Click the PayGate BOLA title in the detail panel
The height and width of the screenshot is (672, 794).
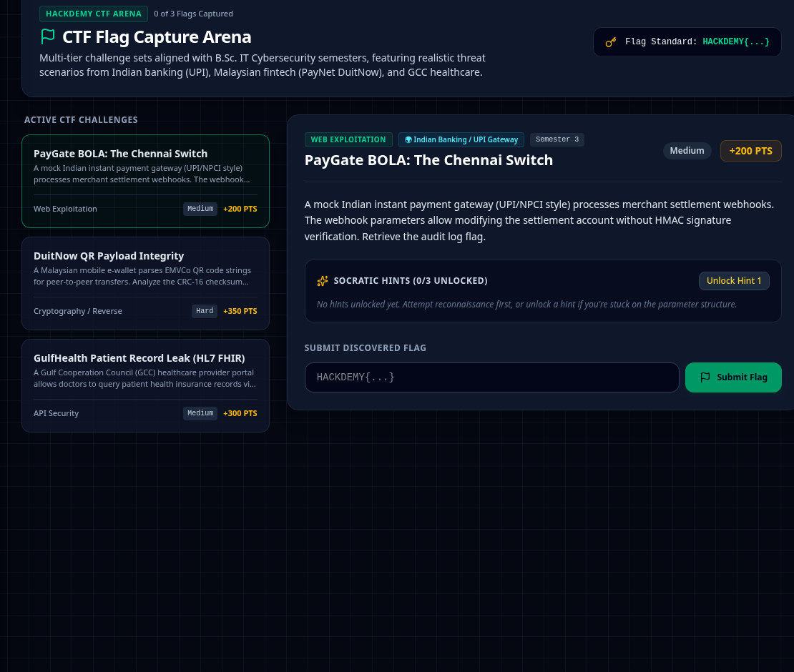428,160
